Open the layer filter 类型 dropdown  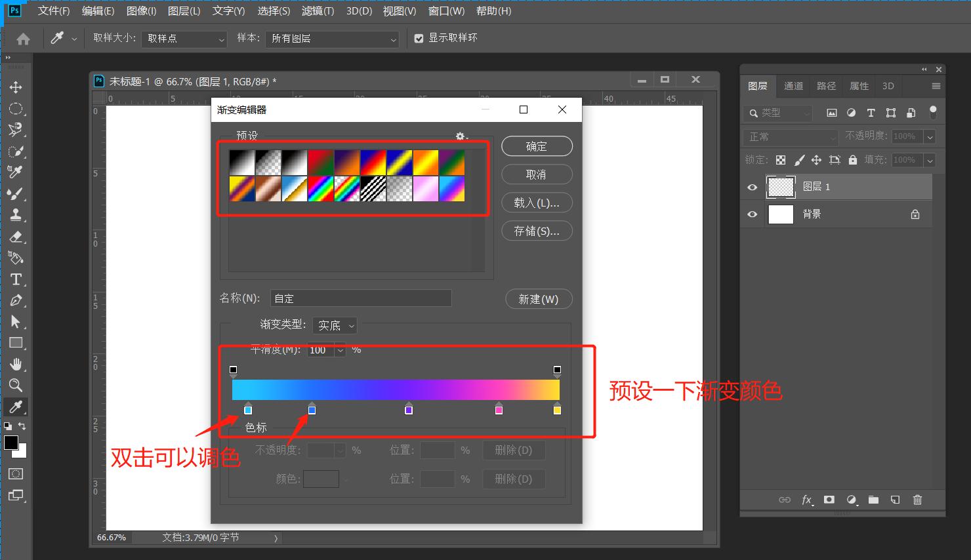pyautogui.click(x=779, y=113)
